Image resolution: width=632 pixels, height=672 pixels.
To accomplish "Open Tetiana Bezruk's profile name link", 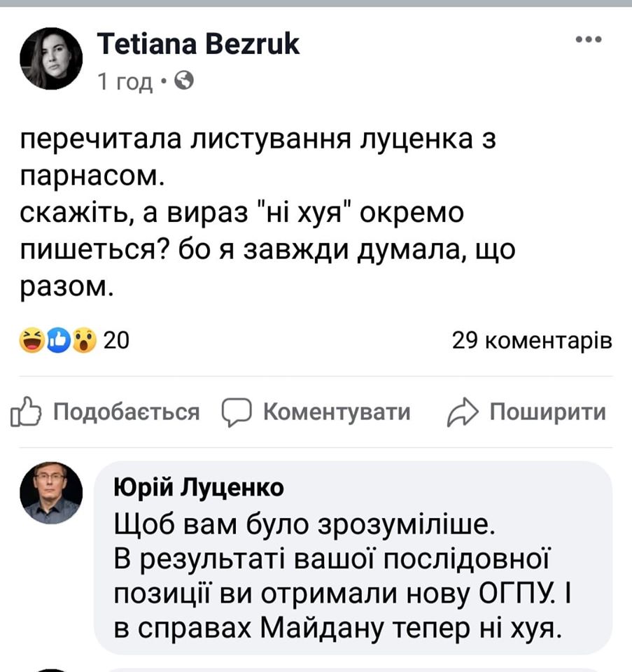I will click(198, 44).
